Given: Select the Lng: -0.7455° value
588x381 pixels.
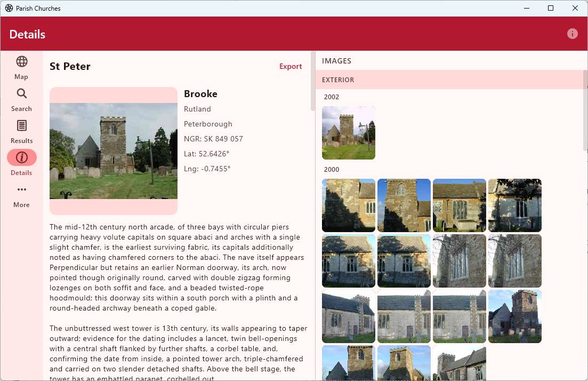Looking at the screenshot, I should (207, 169).
